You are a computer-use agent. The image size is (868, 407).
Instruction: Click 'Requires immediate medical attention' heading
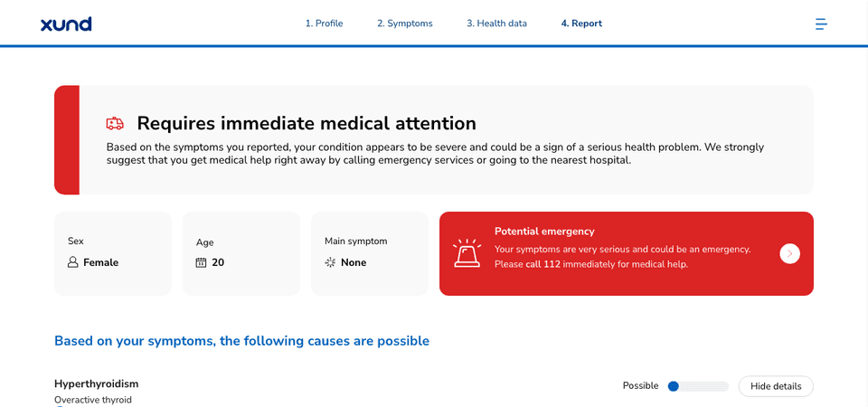click(x=307, y=123)
